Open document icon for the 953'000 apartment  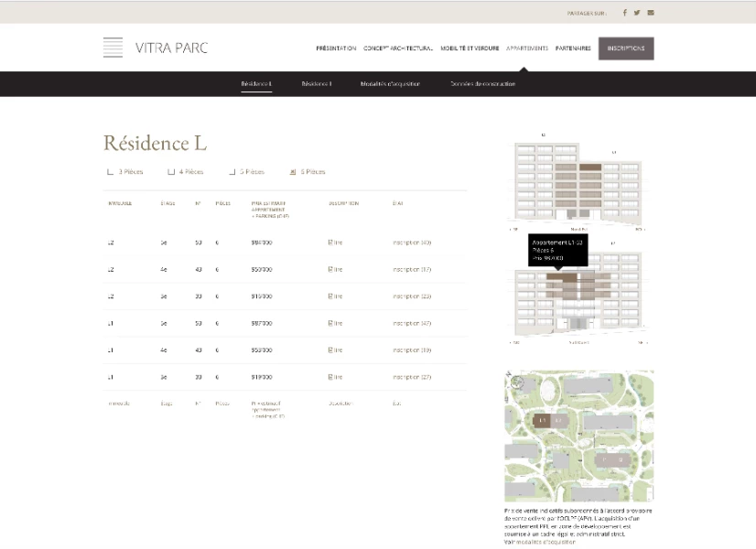coord(330,350)
